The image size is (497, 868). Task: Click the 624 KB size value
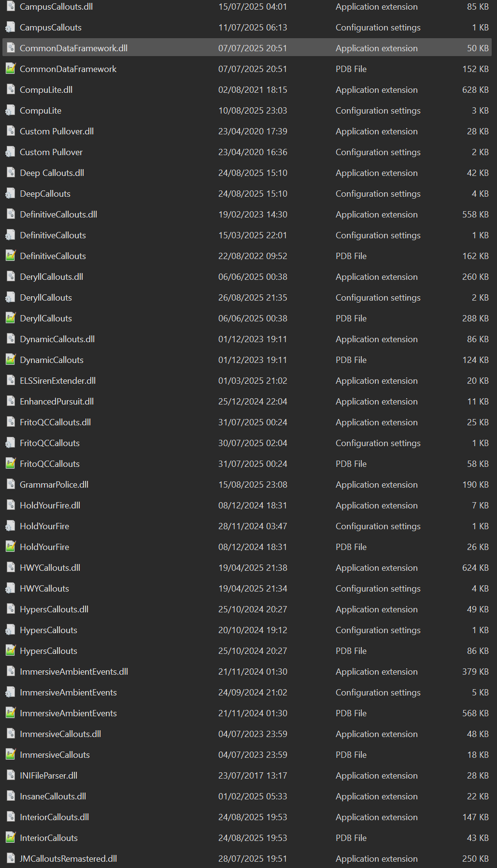click(475, 568)
